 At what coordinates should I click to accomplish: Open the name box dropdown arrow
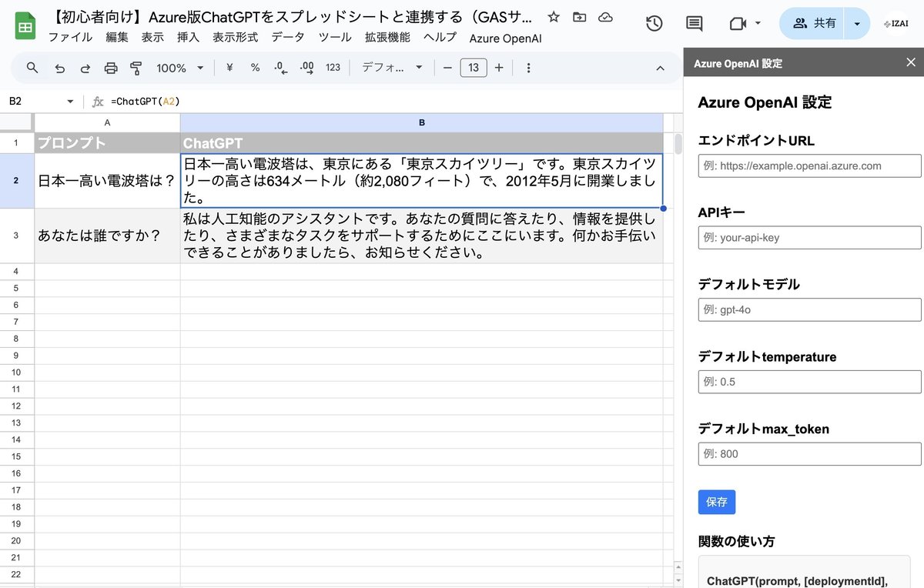pos(70,102)
